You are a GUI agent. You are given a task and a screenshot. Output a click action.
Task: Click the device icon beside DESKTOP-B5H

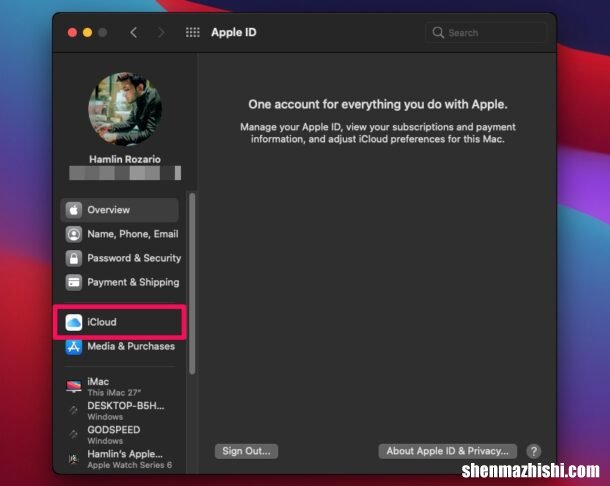(74, 410)
